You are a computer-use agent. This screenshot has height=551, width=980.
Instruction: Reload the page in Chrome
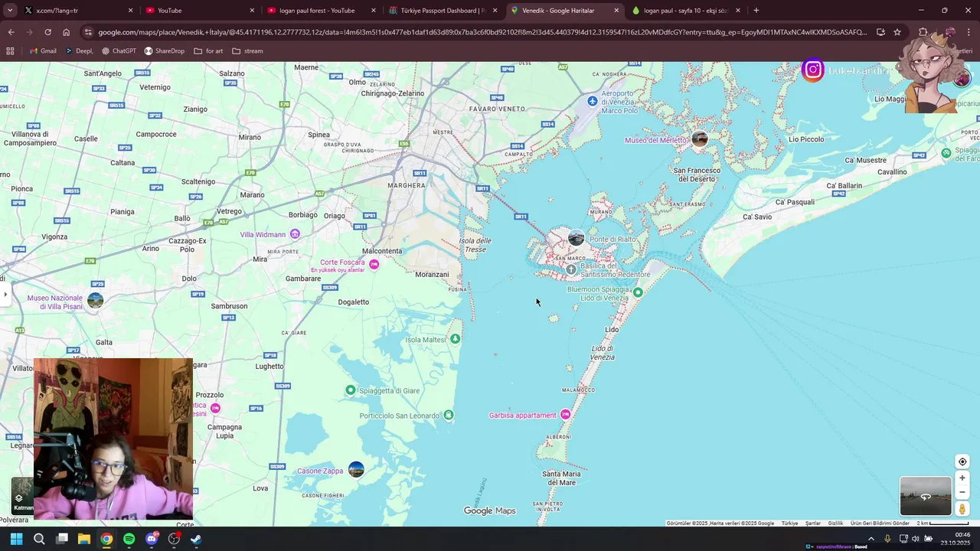point(47,32)
